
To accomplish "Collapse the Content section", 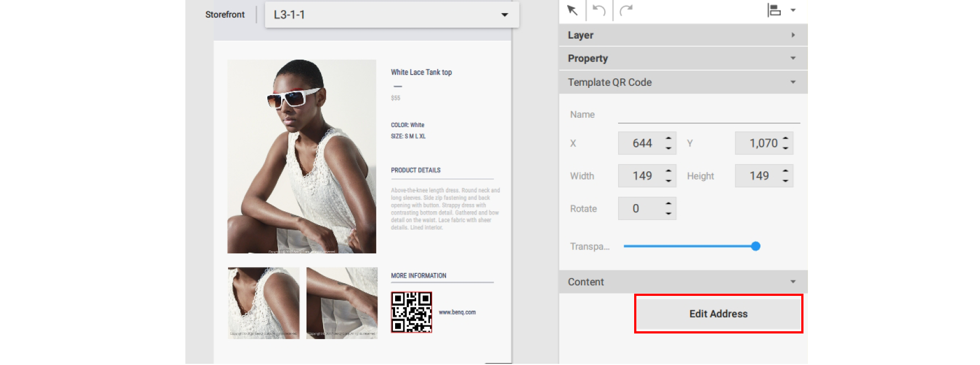I will pyautogui.click(x=793, y=282).
